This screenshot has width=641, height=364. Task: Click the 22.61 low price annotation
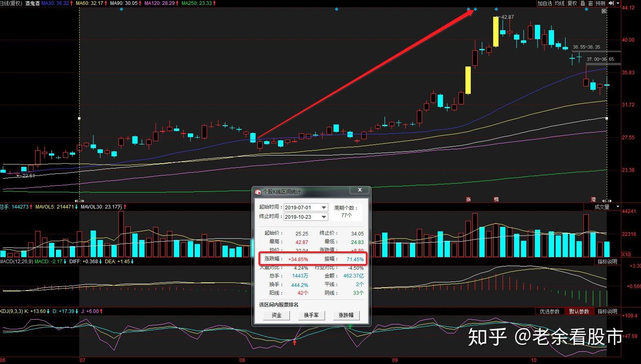pyautogui.click(x=29, y=176)
